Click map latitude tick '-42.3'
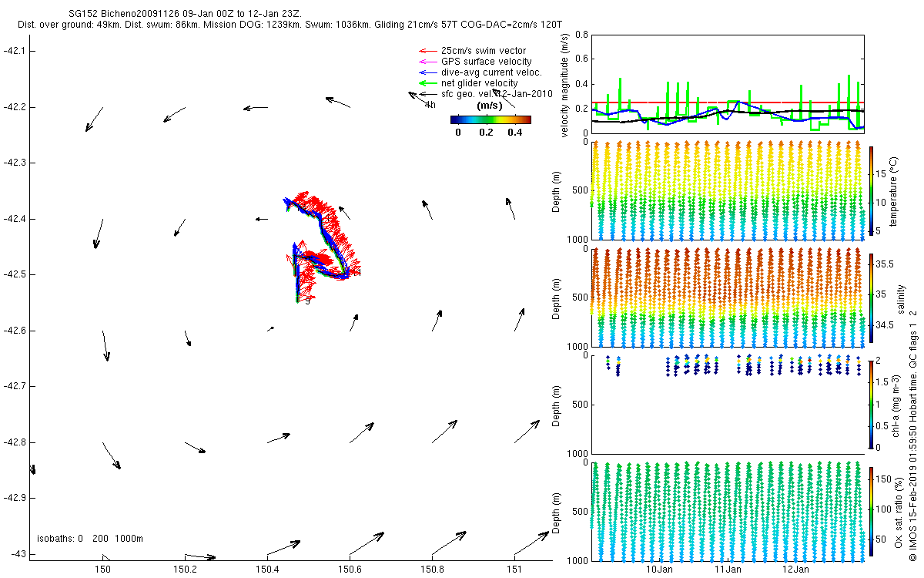This screenshot has height=578, width=924. click(15, 163)
